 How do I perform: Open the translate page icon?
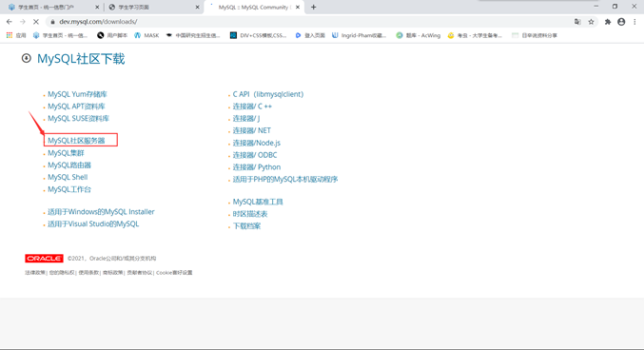coord(577,22)
